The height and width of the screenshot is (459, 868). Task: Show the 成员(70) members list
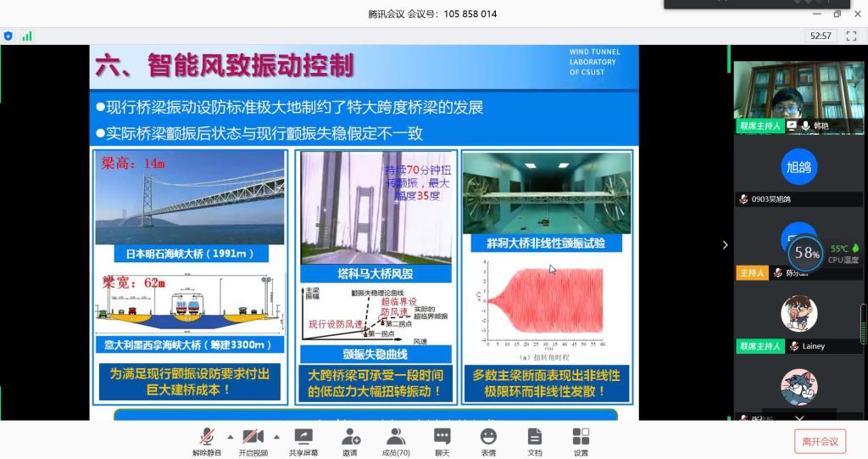coord(395,438)
